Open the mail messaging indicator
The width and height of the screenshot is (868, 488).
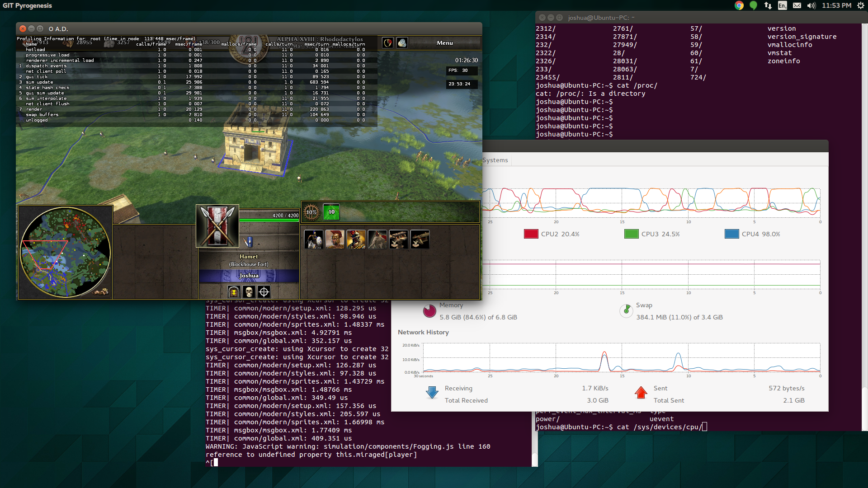point(797,5)
